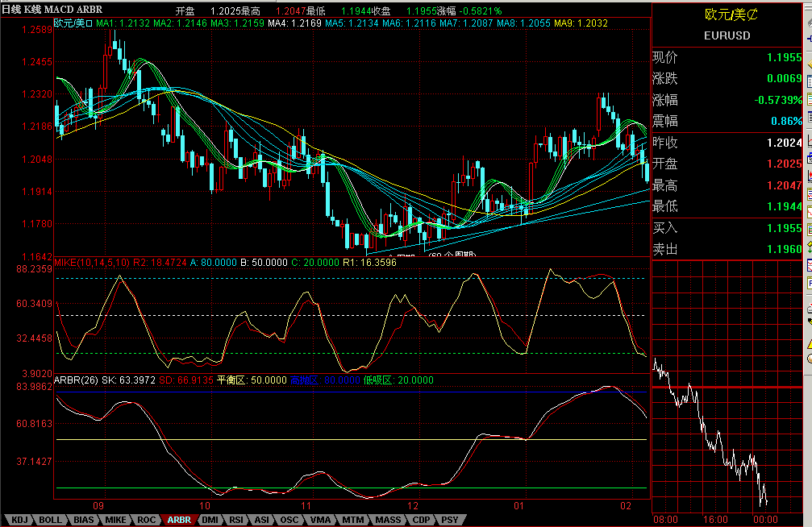Open the MIKE indicator tab

115,520
